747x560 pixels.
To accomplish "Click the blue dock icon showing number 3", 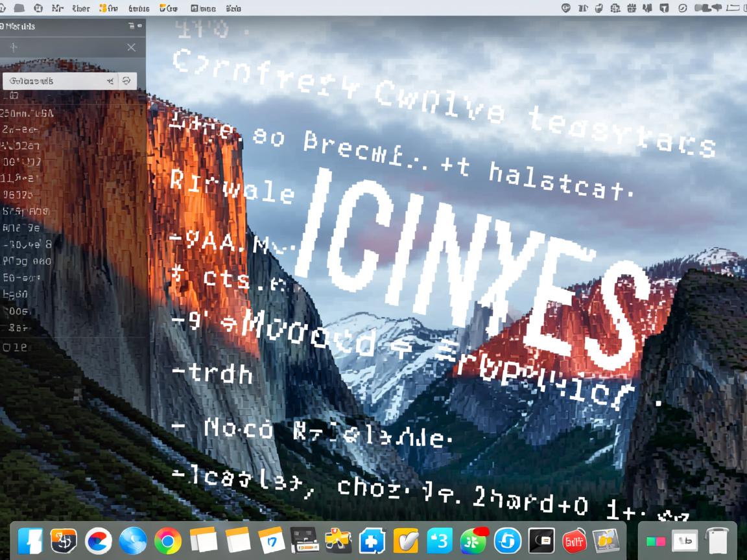I will (440, 540).
